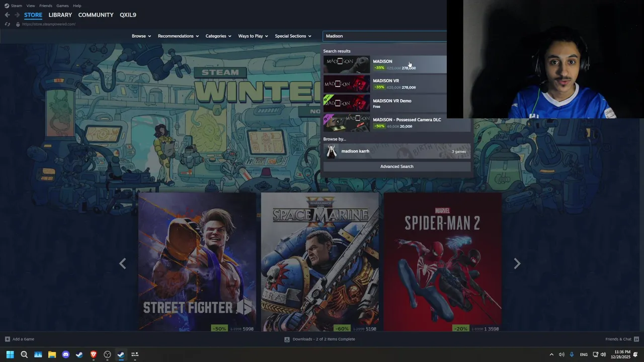The image size is (644, 362).
Task: Go back with the back arrow
Action: (x=7, y=15)
